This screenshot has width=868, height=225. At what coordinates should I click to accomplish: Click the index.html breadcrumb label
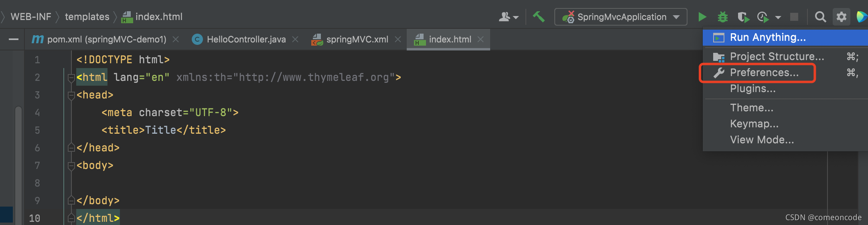click(x=159, y=17)
